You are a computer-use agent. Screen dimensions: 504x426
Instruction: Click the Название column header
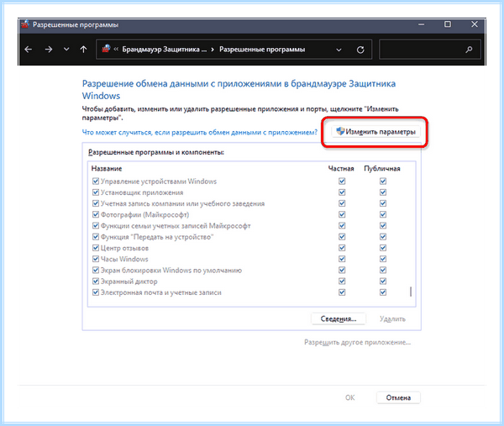(x=107, y=169)
